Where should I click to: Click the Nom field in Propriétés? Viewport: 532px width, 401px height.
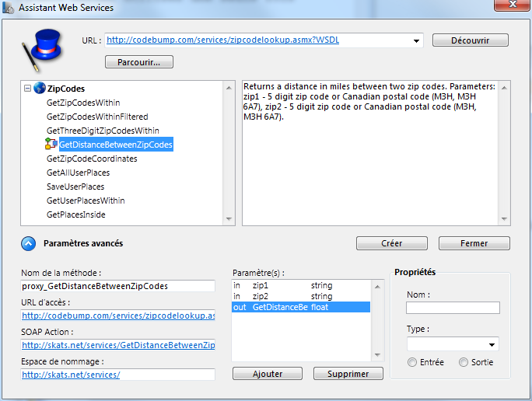pos(453,308)
